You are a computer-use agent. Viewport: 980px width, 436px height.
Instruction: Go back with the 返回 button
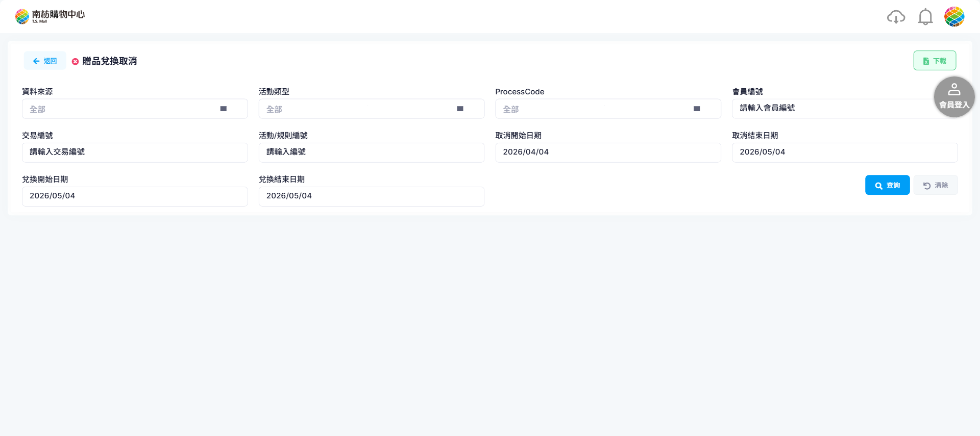[45, 61]
